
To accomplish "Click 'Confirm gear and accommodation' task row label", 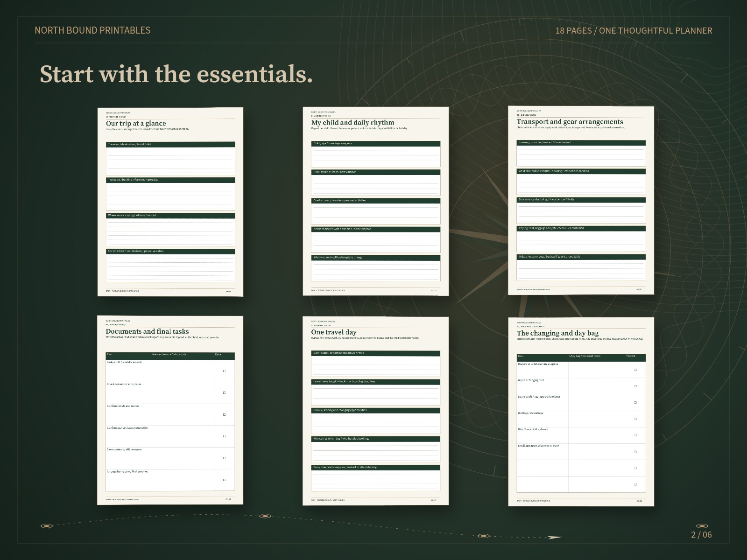I will 127,428.
